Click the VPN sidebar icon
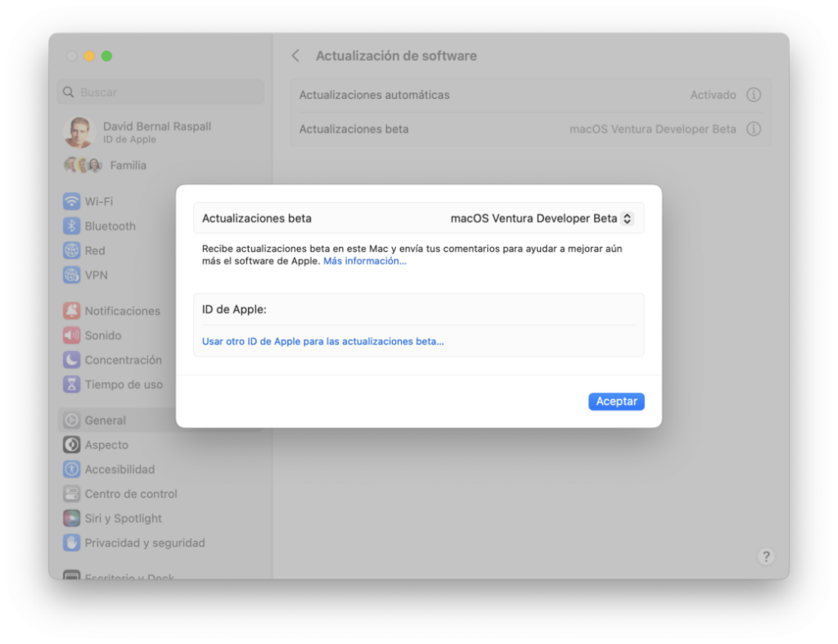 click(72, 275)
